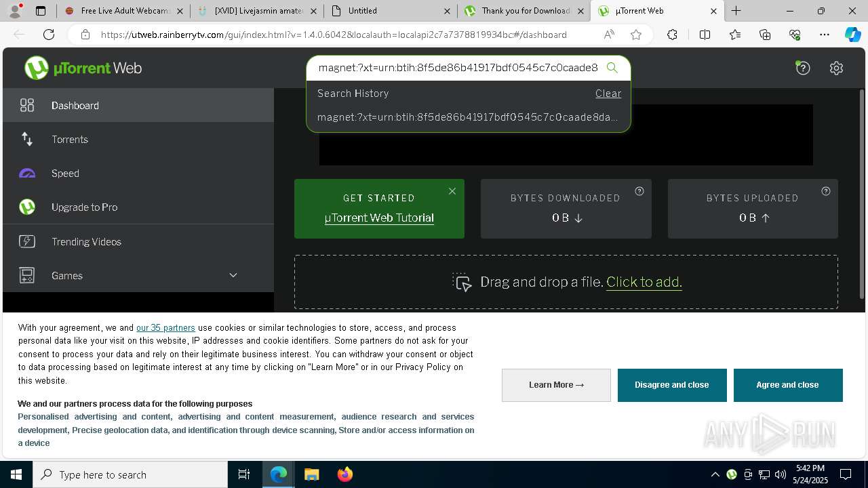
Task: Open the volume control in tray
Action: [x=781, y=474]
